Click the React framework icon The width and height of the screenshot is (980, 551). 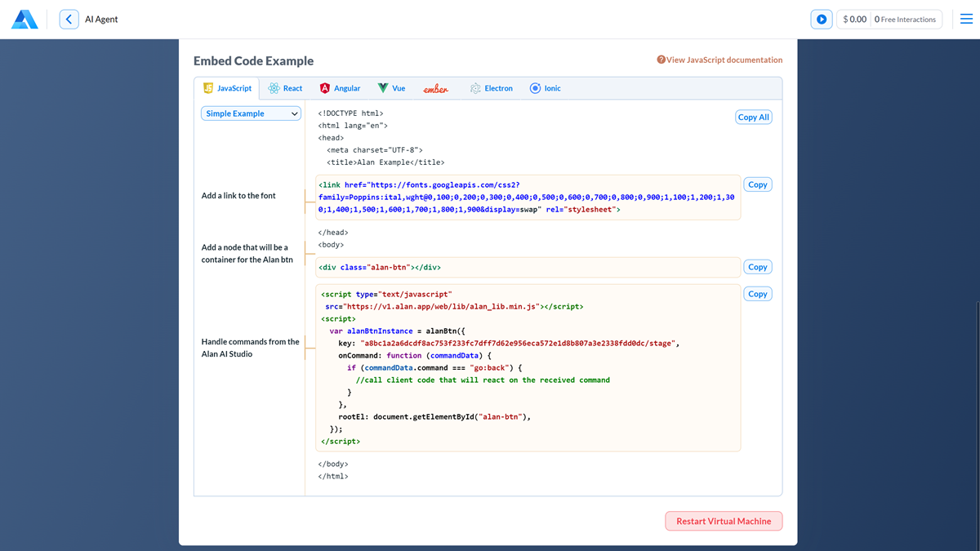point(272,87)
